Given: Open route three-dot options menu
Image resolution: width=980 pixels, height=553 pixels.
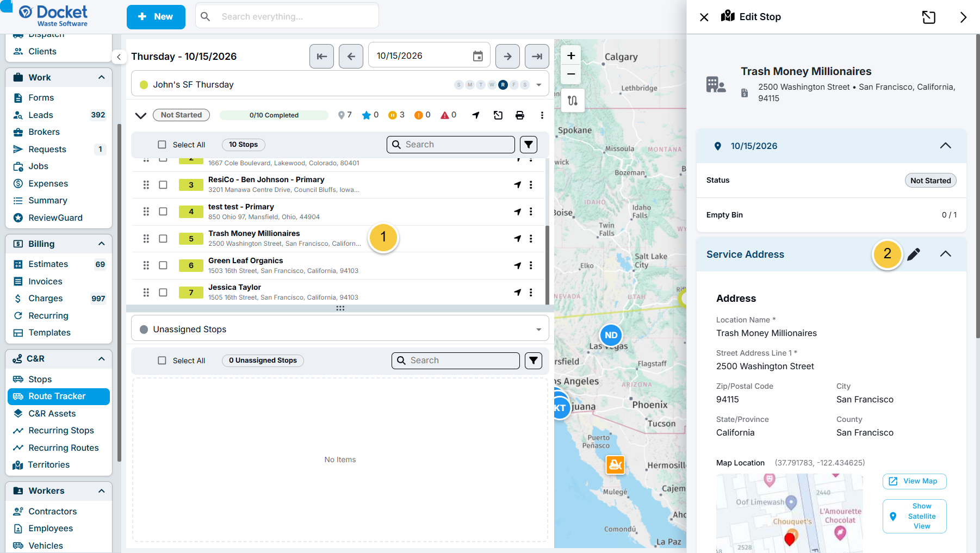Looking at the screenshot, I should (542, 115).
